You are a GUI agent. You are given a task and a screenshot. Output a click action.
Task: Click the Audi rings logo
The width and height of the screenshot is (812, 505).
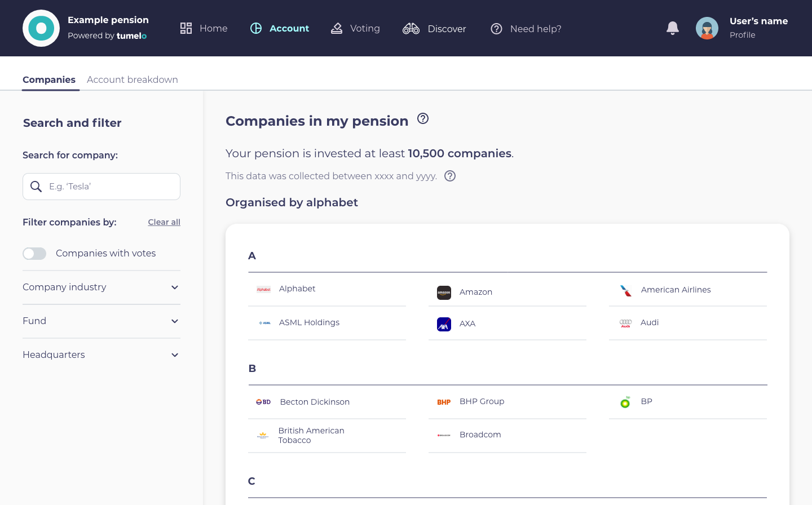tap(626, 324)
